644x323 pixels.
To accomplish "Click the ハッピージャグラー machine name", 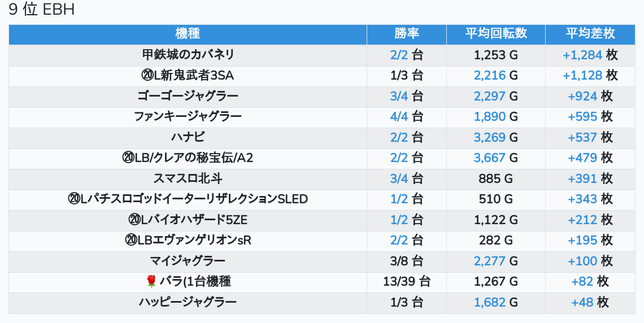I will [188, 302].
